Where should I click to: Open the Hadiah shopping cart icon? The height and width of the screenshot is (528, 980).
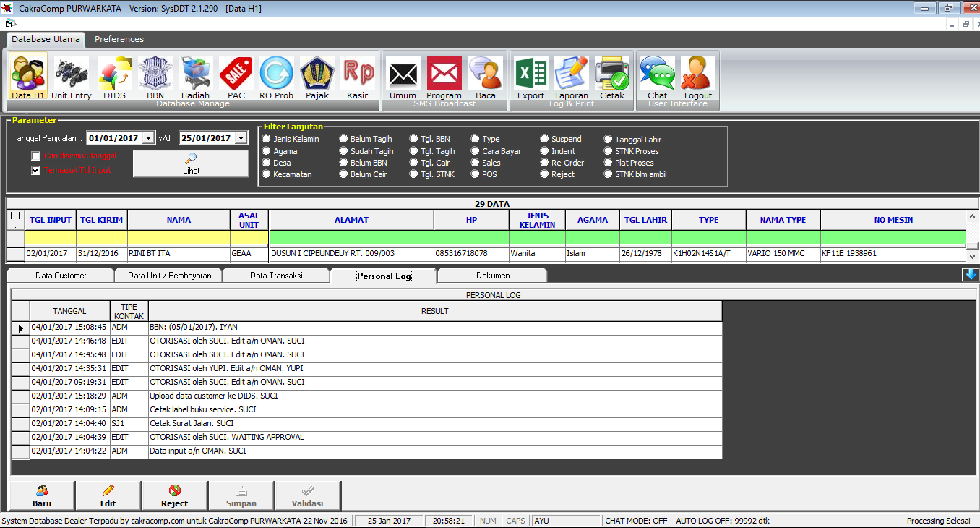point(195,74)
